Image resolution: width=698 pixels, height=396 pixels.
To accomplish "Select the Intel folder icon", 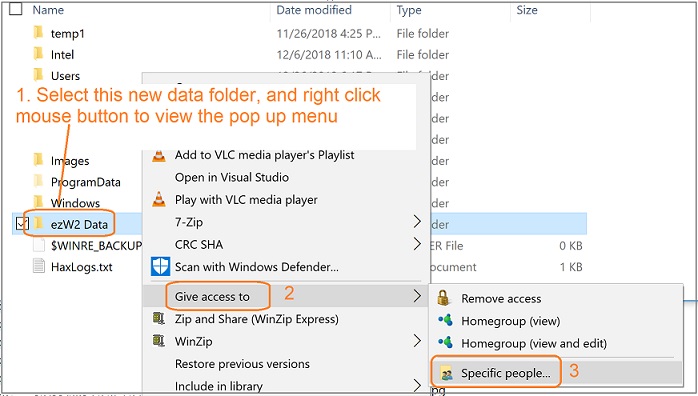I will [39, 54].
